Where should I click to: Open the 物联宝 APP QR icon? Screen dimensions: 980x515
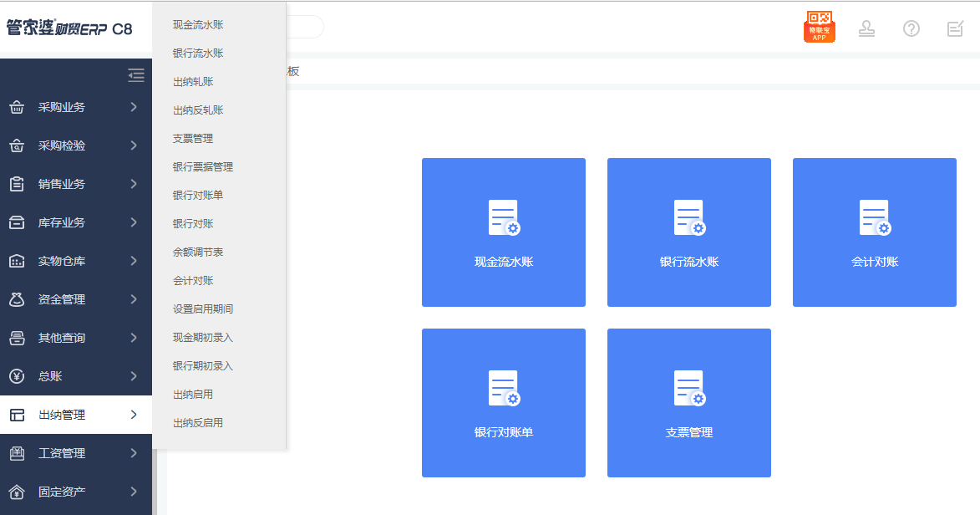820,27
